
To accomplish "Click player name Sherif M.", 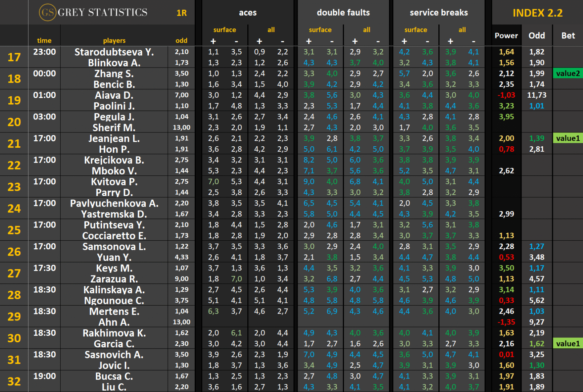I will [x=114, y=128].
